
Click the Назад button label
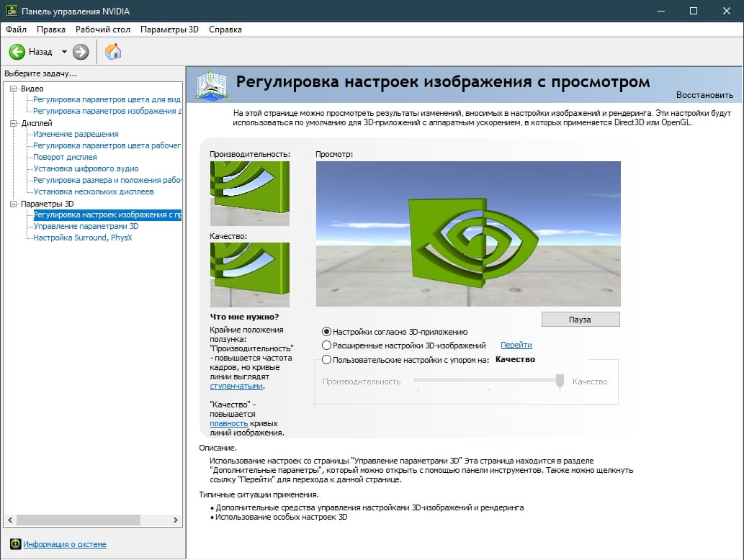[x=40, y=52]
